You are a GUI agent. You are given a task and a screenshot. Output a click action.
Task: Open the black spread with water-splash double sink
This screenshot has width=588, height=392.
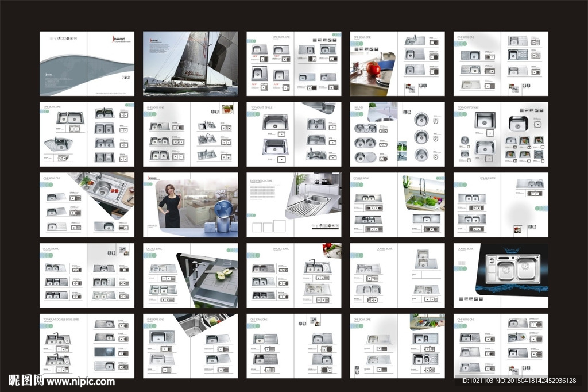click(x=501, y=275)
